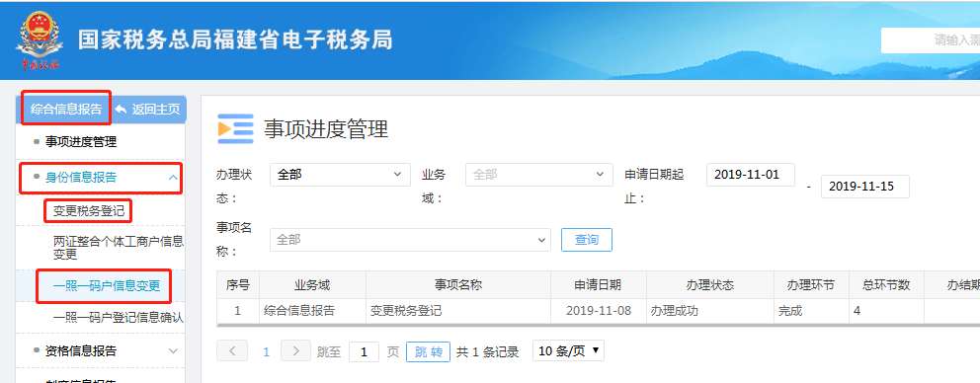This screenshot has width=980, height=383.
Task: Click the search box at top right
Action: tap(931, 40)
